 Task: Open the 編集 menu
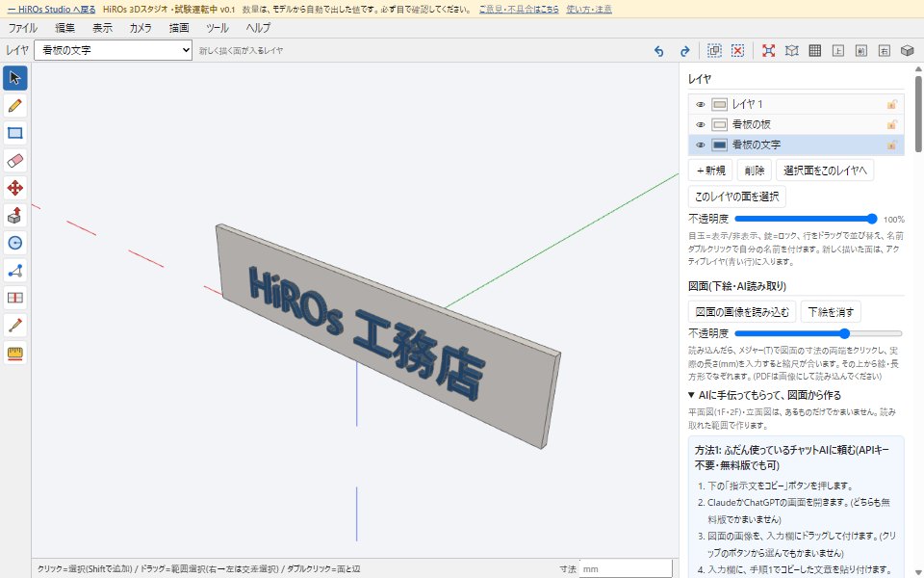64,28
